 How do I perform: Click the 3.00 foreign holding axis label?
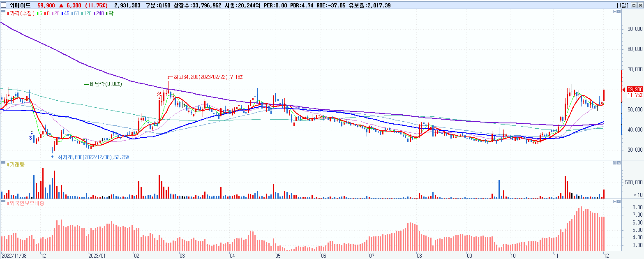[x=637, y=245]
